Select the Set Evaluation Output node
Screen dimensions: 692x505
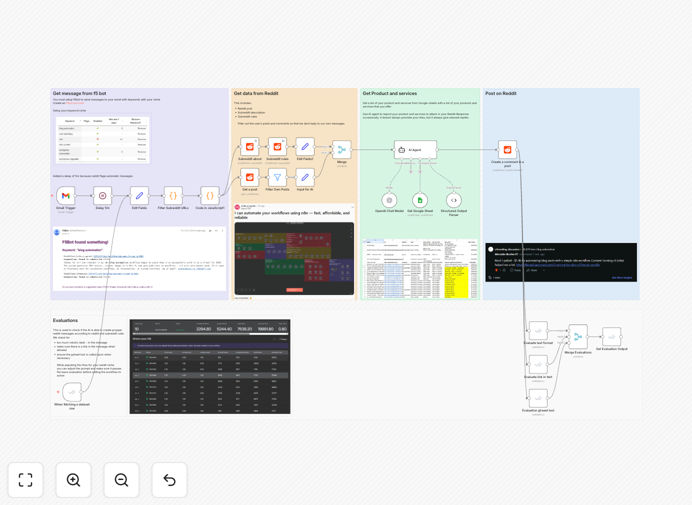(612, 337)
